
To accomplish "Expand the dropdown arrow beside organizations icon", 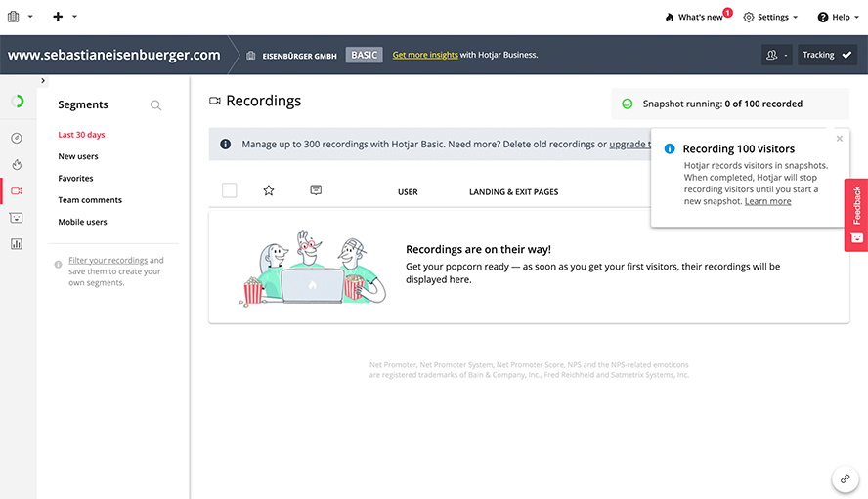I will point(30,17).
